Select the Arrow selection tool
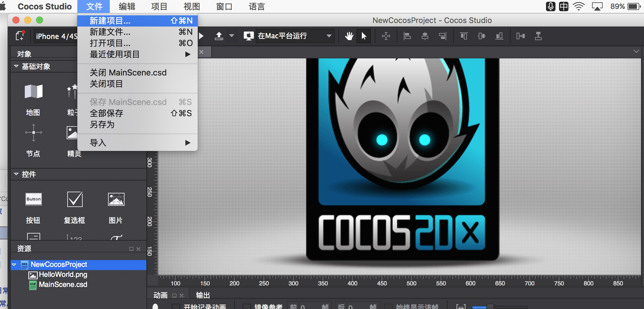Screen dimensions: 644x309 click(x=364, y=36)
